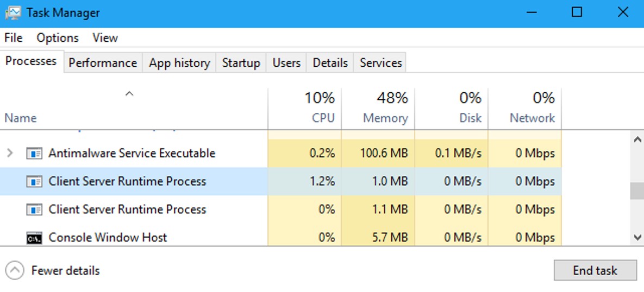Image resolution: width=644 pixels, height=292 pixels.
Task: Click the End task button
Action: coord(595,270)
